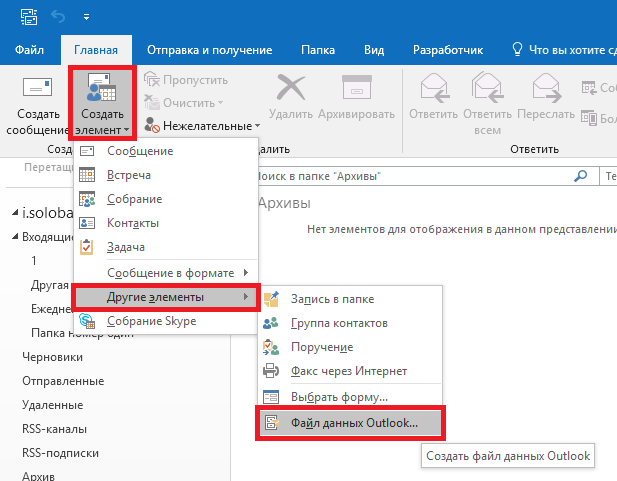Click the Сообщение envelope menu icon

coord(87,151)
